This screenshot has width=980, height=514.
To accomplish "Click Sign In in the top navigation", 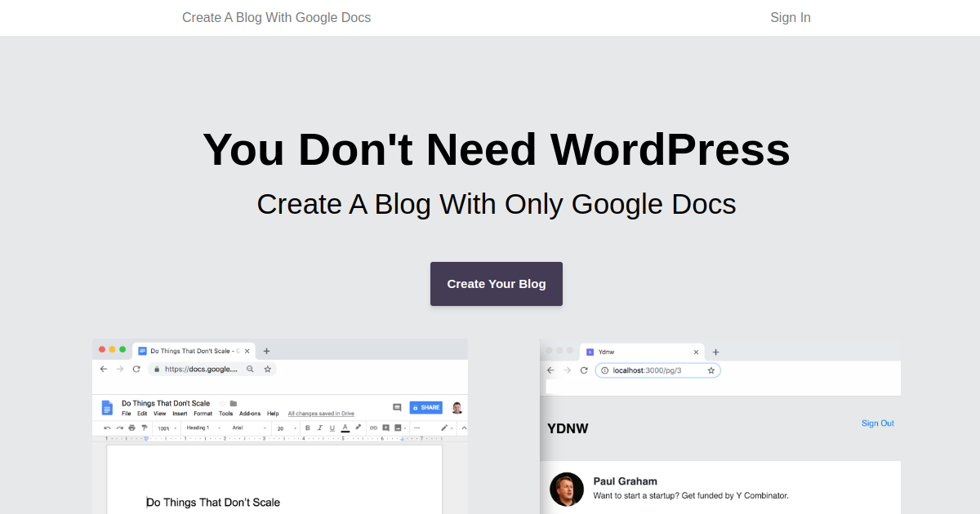I will [791, 17].
